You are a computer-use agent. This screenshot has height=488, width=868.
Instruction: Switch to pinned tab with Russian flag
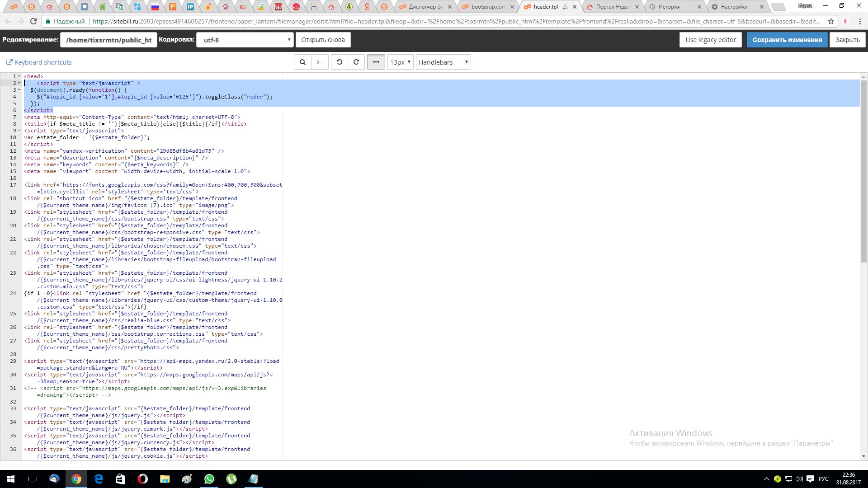[155, 7]
